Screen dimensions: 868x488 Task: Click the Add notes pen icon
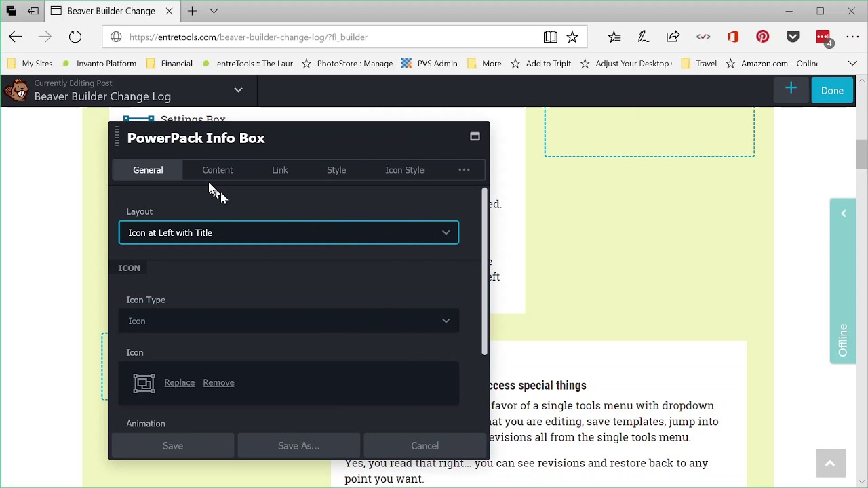(x=644, y=37)
